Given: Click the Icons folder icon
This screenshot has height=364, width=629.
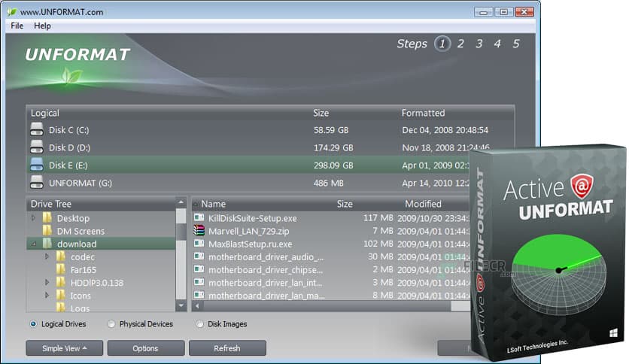Looking at the screenshot, I should 61,296.
